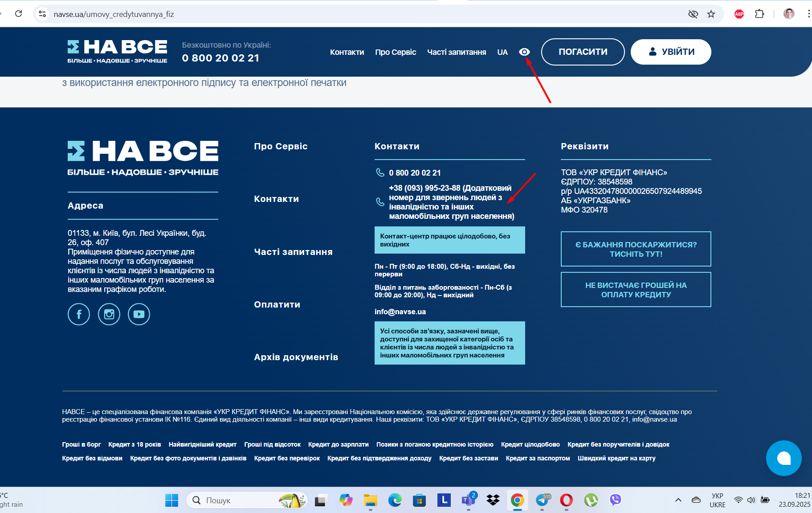Click the ПОГАСИТИ button
812x513 pixels.
click(x=583, y=52)
